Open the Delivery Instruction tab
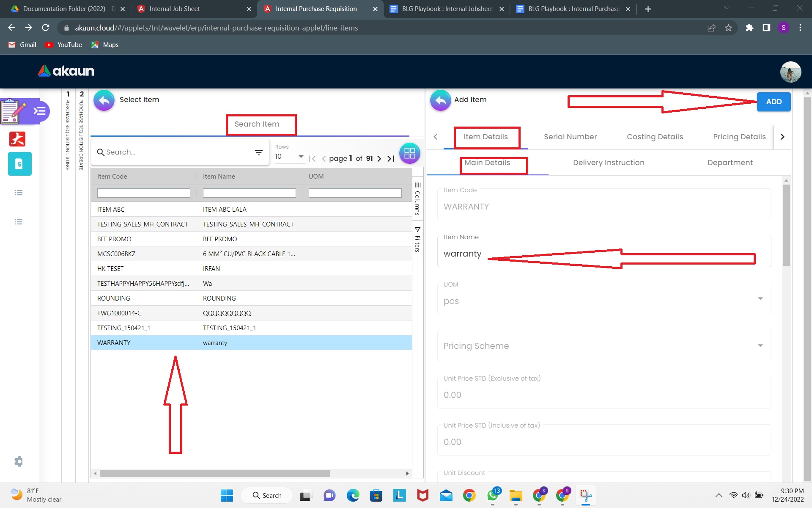This screenshot has width=812, height=508. pos(608,163)
